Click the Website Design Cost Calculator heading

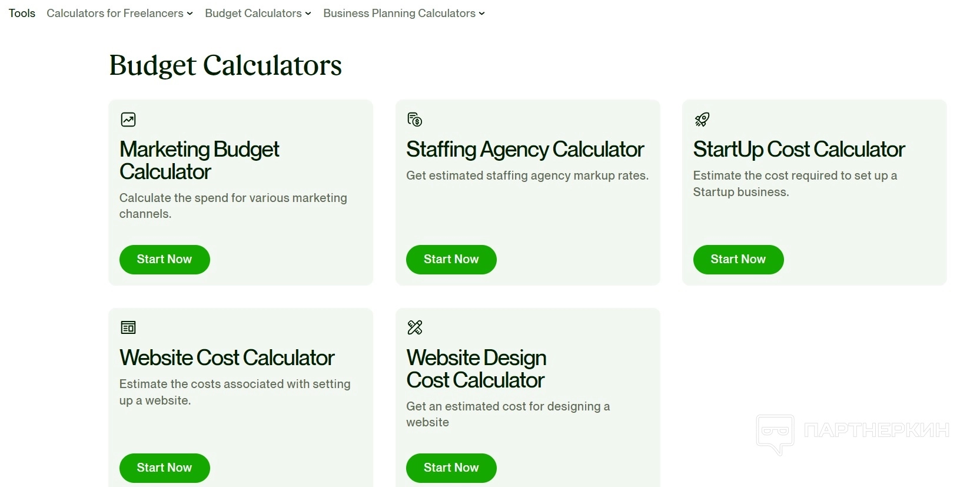click(476, 369)
